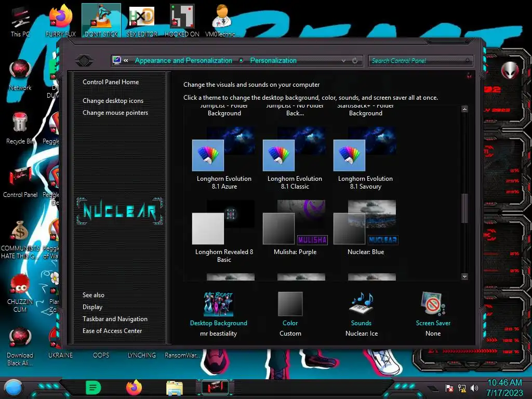Image resolution: width=532 pixels, height=399 pixels.
Task: Open the LYNCHING desktop item
Action: coord(142,355)
